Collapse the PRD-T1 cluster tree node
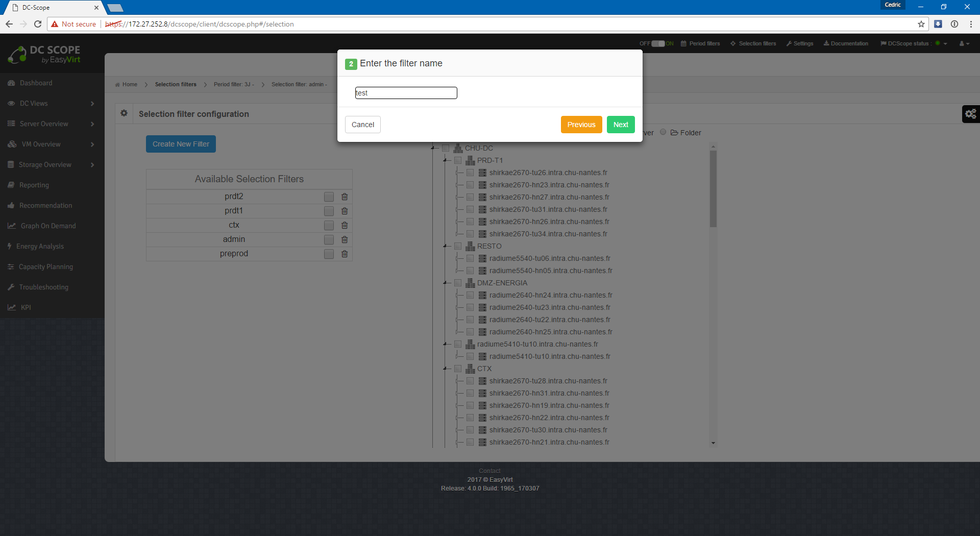Screen dimensions: 980x536 pyautogui.click(x=445, y=160)
